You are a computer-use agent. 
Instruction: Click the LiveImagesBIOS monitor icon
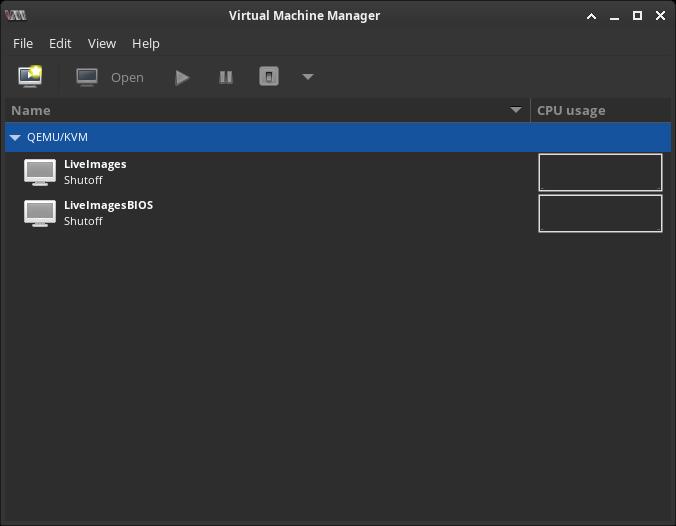point(40,213)
